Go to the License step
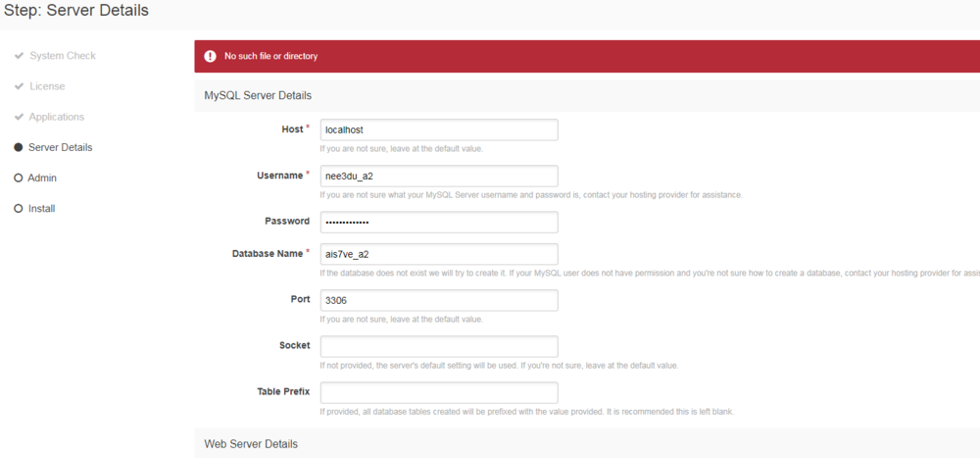The image size is (980, 458). click(x=47, y=86)
